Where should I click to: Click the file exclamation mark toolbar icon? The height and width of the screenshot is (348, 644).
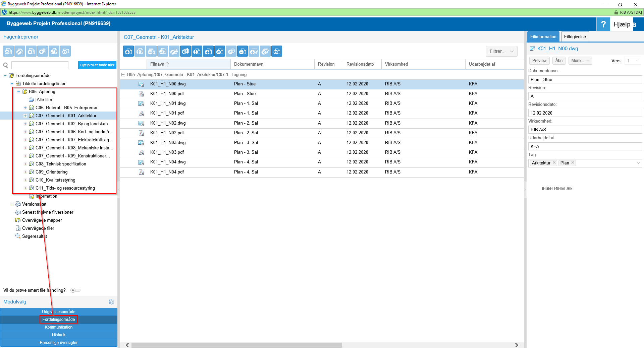tap(197, 51)
